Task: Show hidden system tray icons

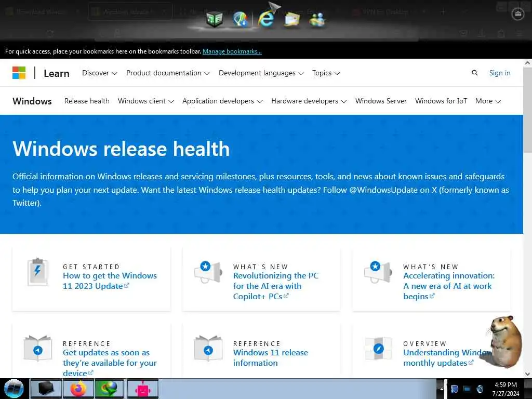Action: (x=442, y=389)
